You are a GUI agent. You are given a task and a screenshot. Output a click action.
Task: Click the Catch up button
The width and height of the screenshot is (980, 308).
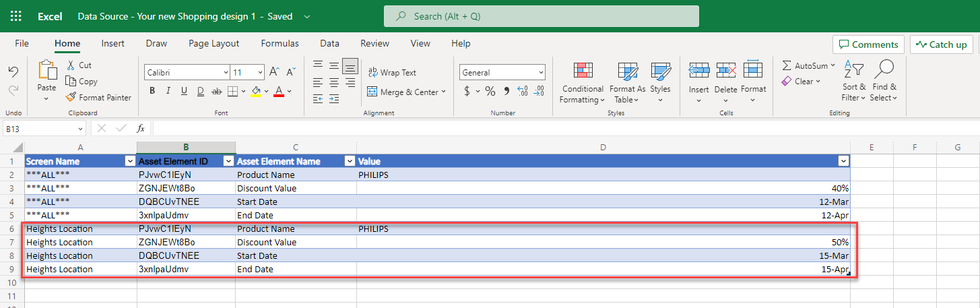click(942, 44)
